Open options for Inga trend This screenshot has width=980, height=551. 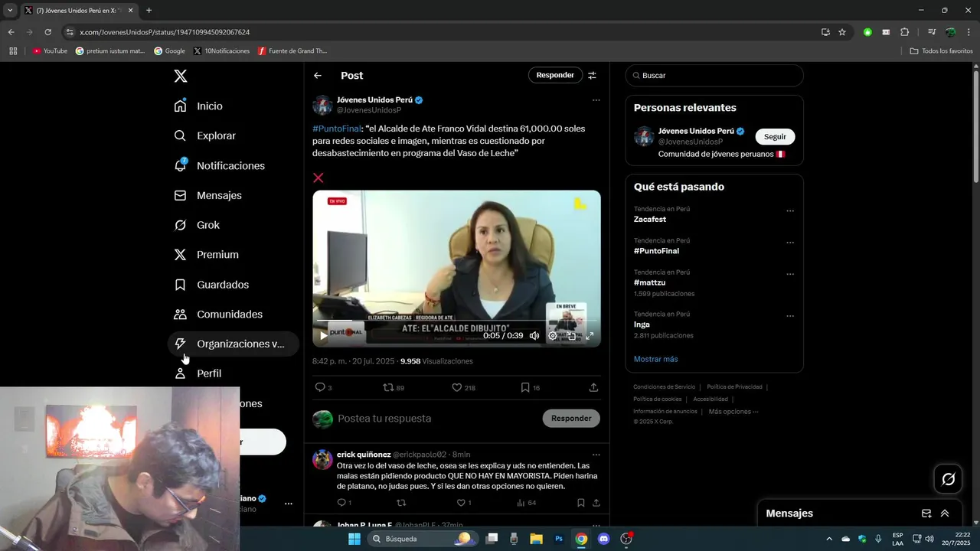click(x=790, y=316)
